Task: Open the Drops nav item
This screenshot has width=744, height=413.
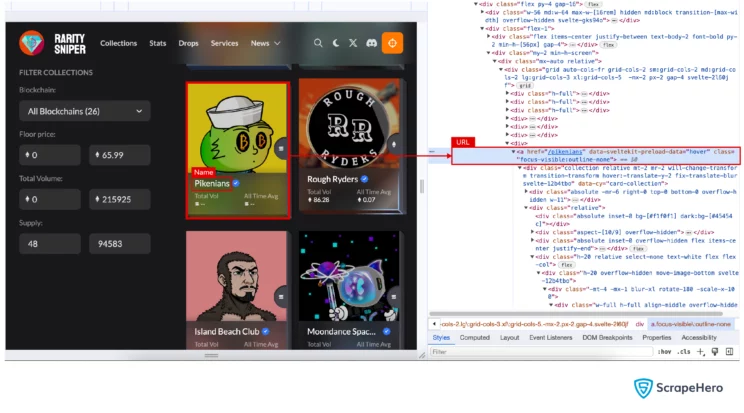Action: point(188,43)
